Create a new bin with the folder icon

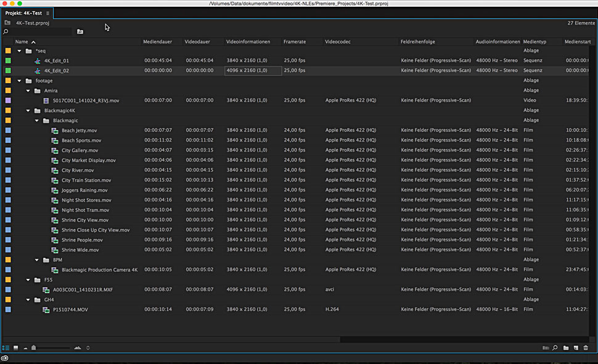click(565, 348)
